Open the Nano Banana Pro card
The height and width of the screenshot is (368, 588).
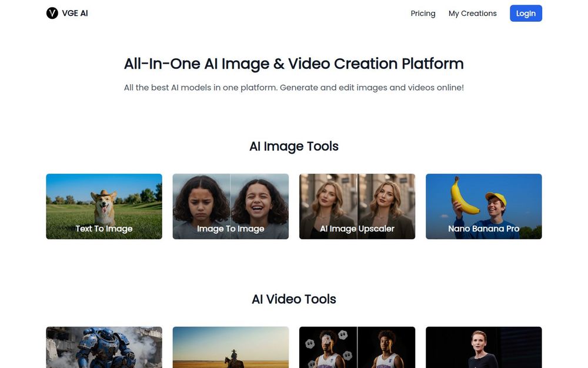(484, 206)
